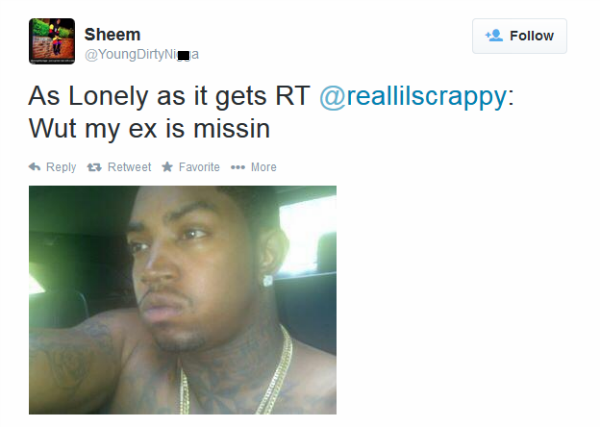
Task: Click the Favorite star icon
Action: (x=167, y=167)
